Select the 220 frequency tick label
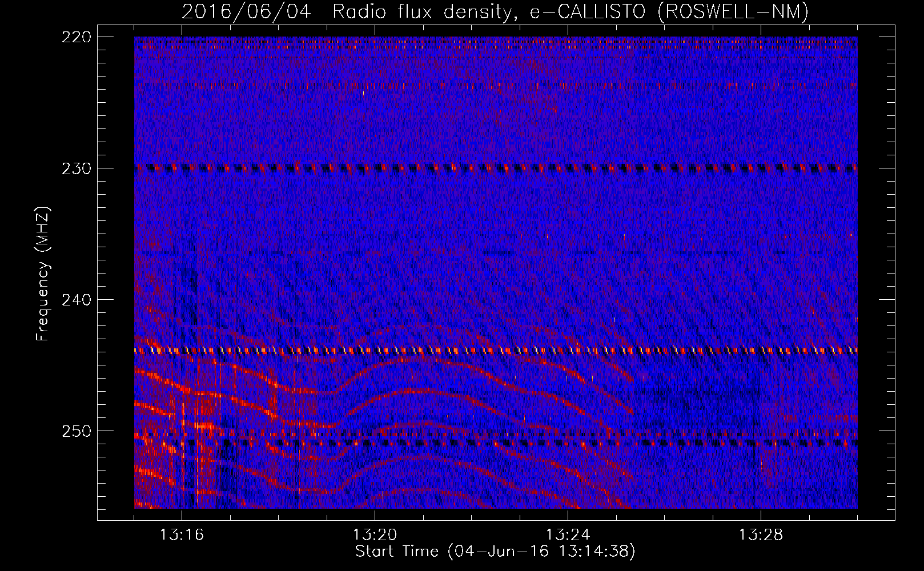The height and width of the screenshot is (571, 924). (77, 37)
